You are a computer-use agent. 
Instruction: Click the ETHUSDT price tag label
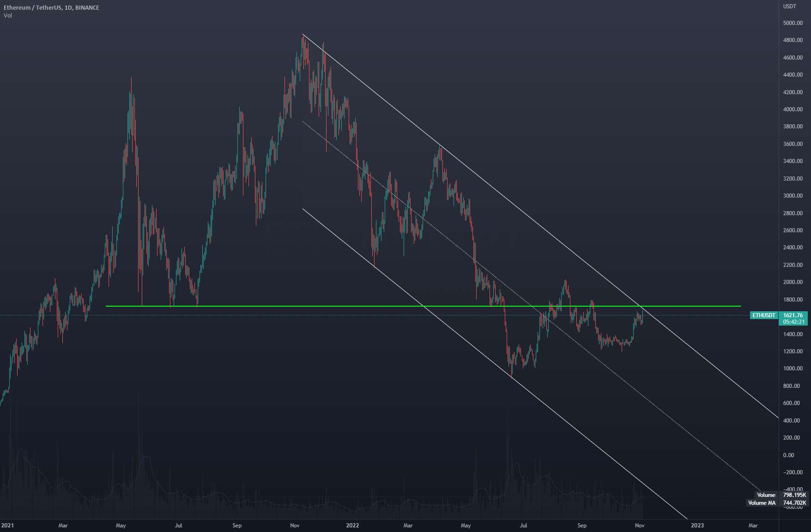tap(764, 315)
